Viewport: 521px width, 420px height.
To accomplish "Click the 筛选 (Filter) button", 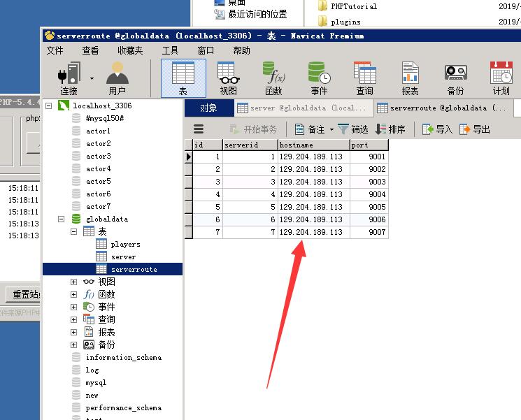I will click(352, 129).
